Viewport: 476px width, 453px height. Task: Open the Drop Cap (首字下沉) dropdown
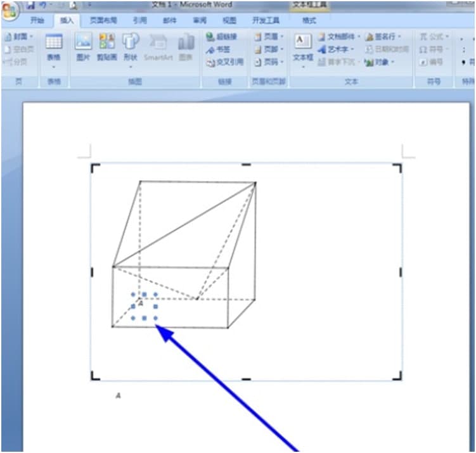(338, 62)
